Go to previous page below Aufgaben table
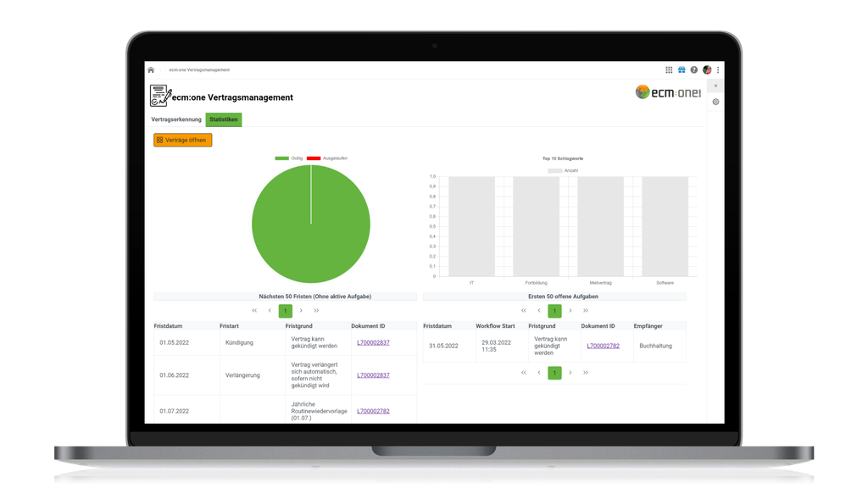This screenshot has height=499, width=868. (539, 373)
